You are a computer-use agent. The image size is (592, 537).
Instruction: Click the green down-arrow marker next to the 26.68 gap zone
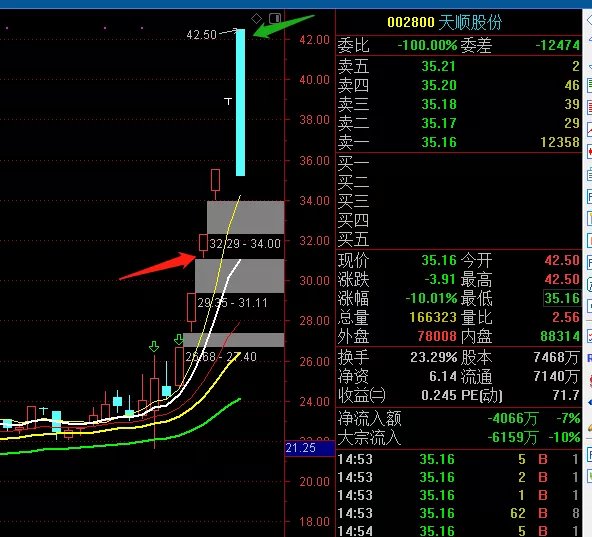click(x=179, y=339)
